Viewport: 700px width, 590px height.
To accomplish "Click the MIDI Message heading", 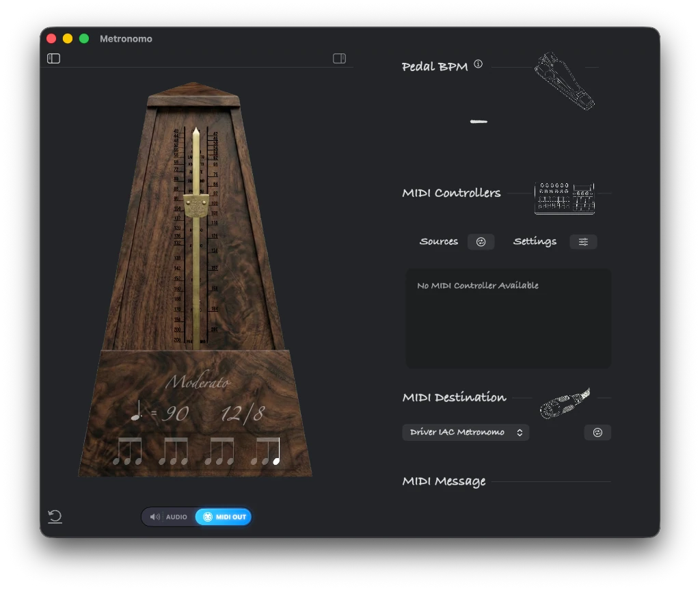I will pos(444,481).
